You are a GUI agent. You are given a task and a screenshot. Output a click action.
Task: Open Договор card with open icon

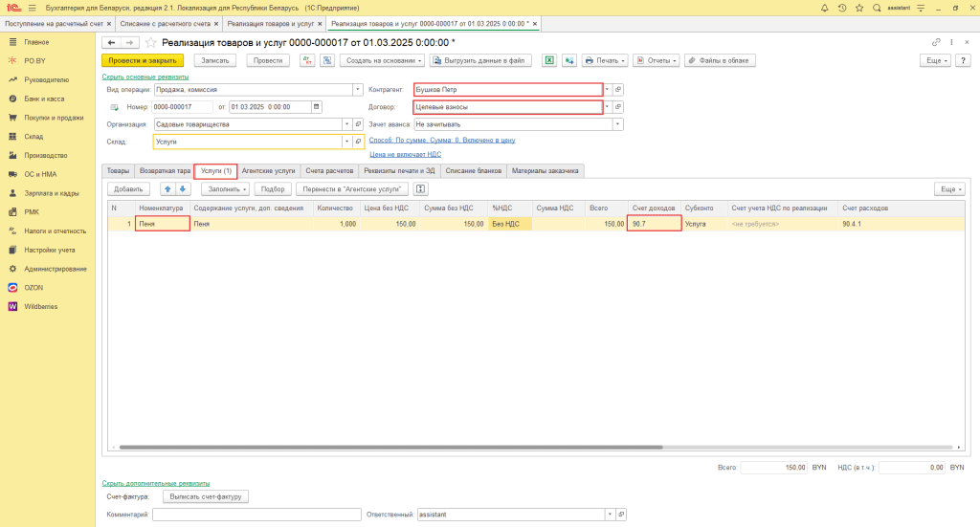618,107
